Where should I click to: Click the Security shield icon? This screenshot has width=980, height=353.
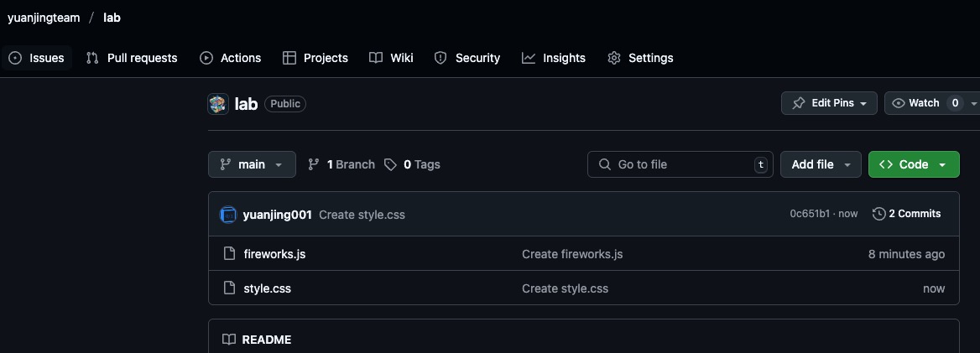(x=440, y=58)
